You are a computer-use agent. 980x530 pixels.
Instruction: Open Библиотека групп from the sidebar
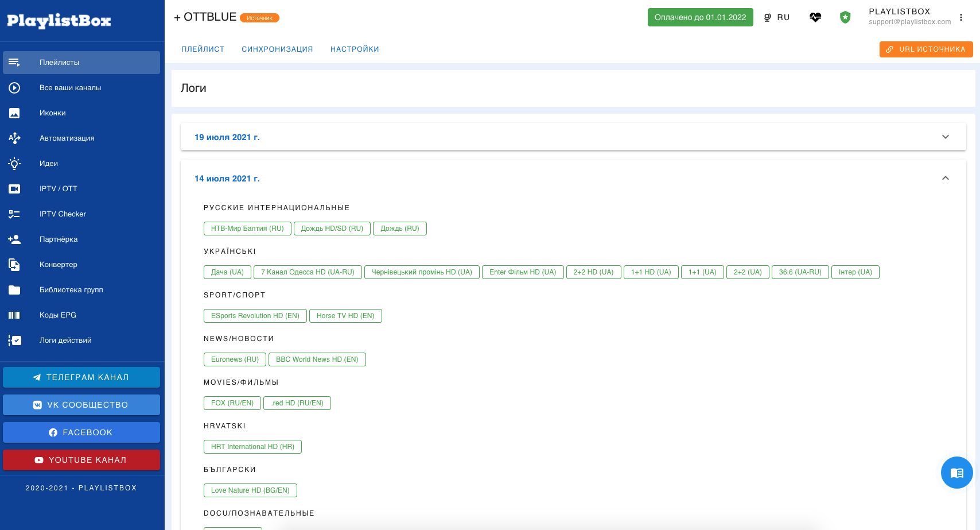click(81, 290)
